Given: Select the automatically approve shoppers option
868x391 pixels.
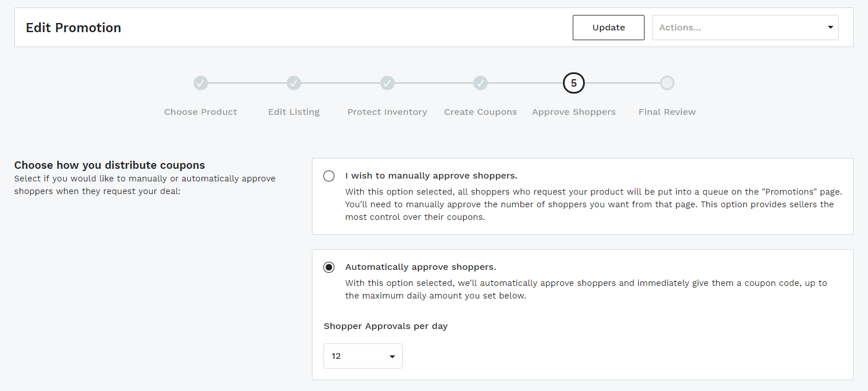Looking at the screenshot, I should 329,266.
